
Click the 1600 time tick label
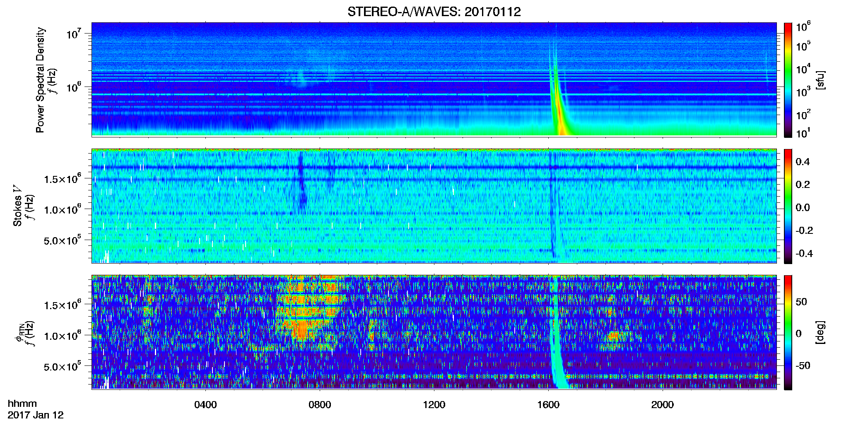coord(548,404)
